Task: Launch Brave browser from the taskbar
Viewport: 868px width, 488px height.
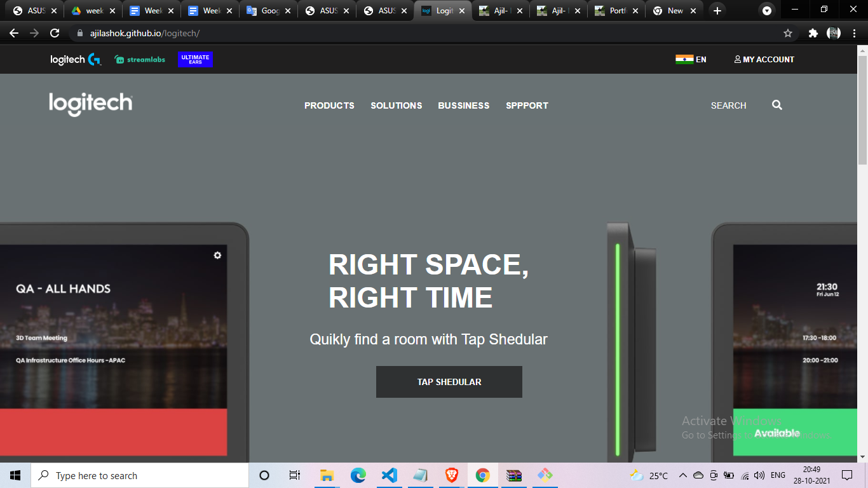Action: (451, 475)
